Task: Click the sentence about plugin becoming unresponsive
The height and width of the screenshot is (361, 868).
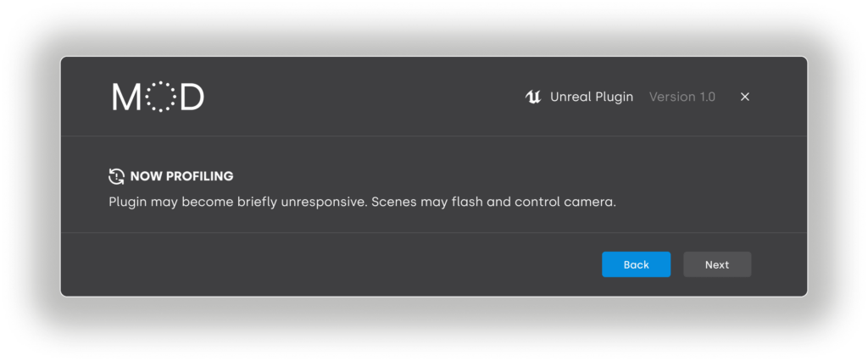Action: pos(238,203)
